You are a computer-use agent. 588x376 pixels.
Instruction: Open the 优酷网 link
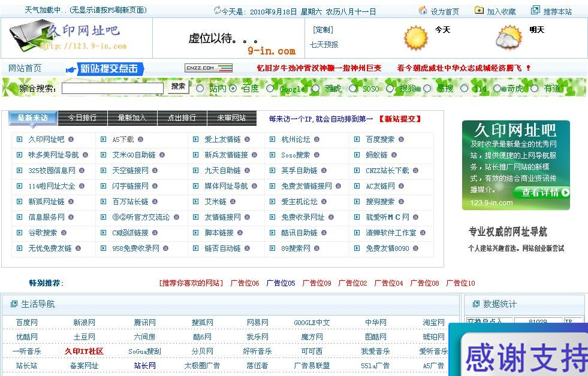click(x=26, y=337)
